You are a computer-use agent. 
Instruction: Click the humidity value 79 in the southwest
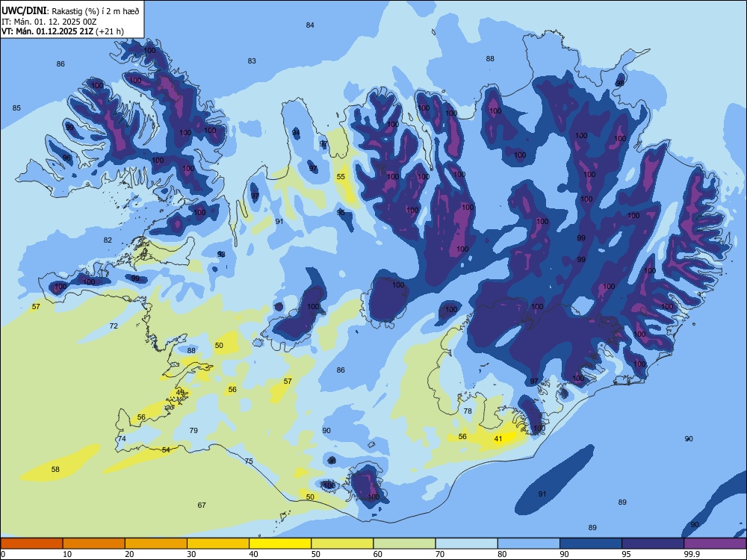click(x=193, y=430)
